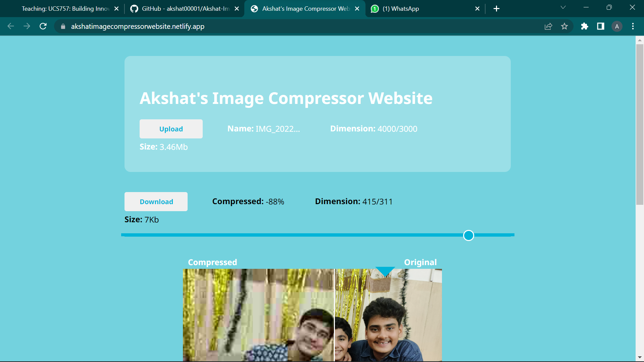
Task: Open a new browser tab
Action: click(x=496, y=8)
